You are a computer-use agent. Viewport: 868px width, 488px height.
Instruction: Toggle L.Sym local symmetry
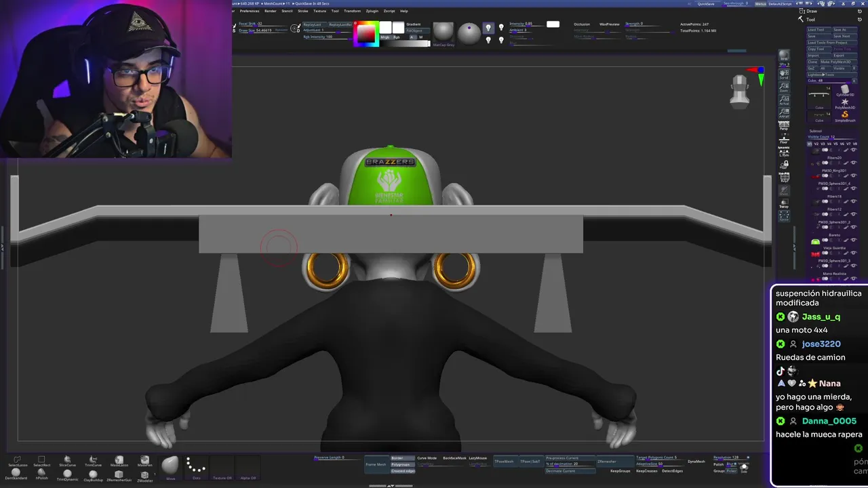[x=784, y=151]
